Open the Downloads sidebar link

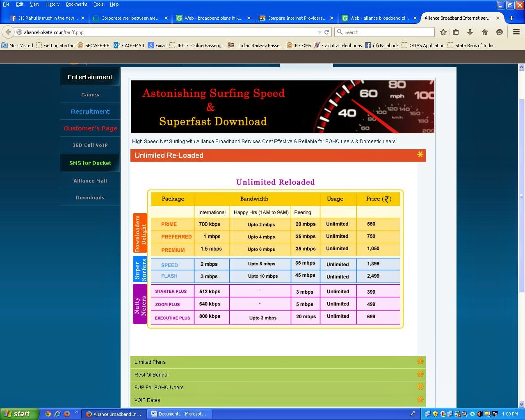coord(90,198)
